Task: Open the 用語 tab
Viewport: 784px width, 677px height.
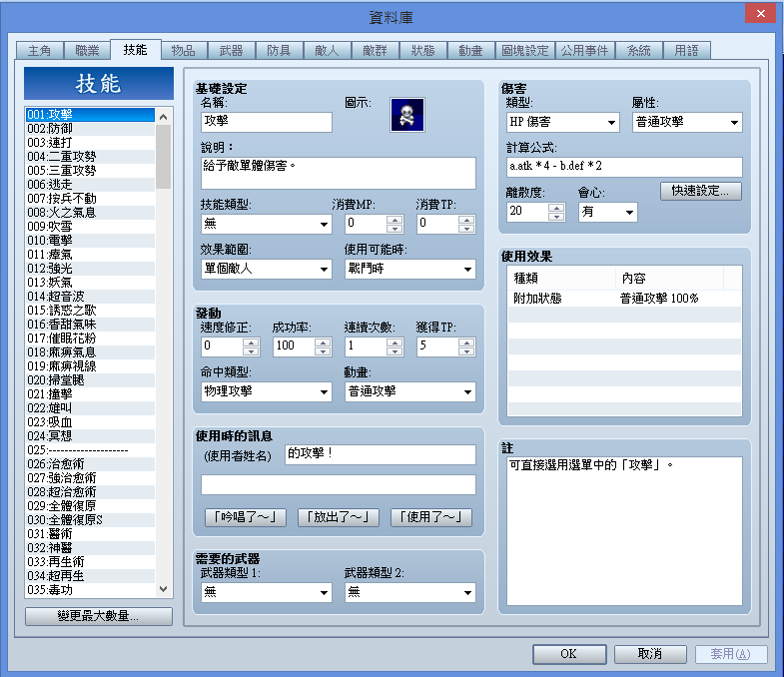Action: [686, 51]
